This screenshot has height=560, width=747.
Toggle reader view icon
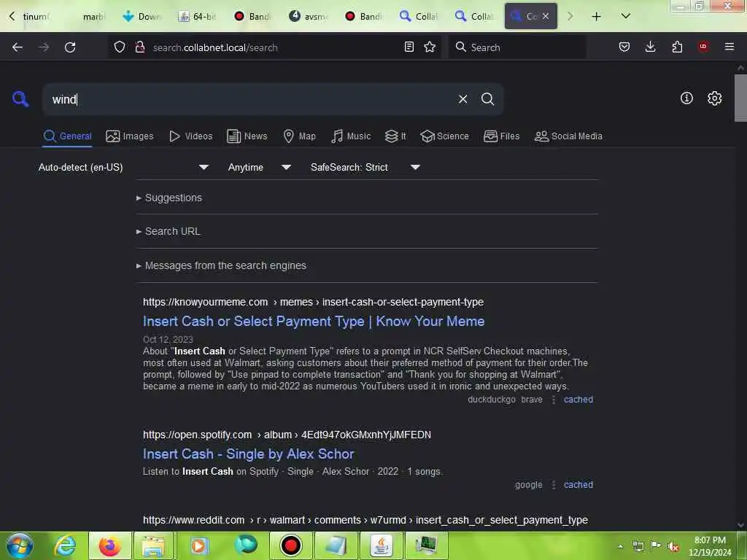point(409,47)
